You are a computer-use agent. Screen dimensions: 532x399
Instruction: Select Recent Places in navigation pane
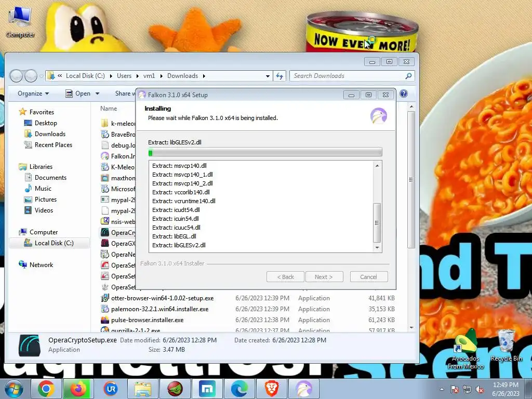click(x=54, y=145)
